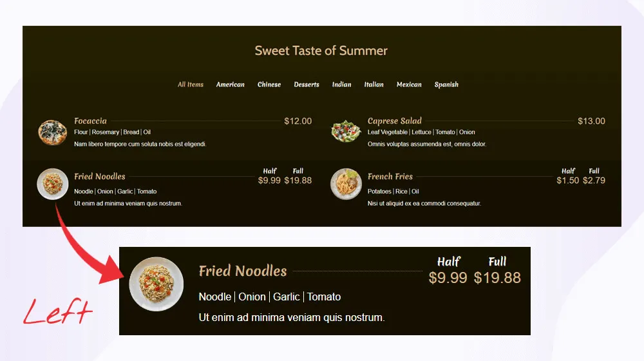
Task: Click the Caprese Salad title link
Action: pos(394,121)
